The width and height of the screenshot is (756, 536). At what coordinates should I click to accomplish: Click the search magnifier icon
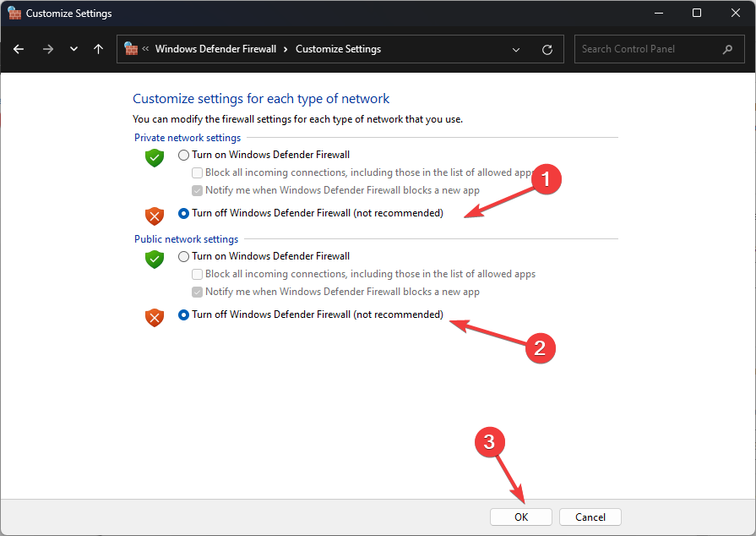[x=727, y=49]
